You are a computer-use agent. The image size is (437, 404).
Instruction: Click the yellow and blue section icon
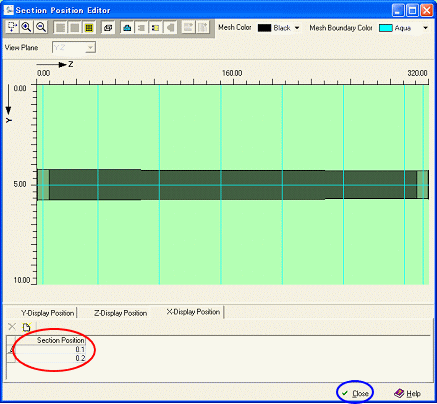click(155, 28)
